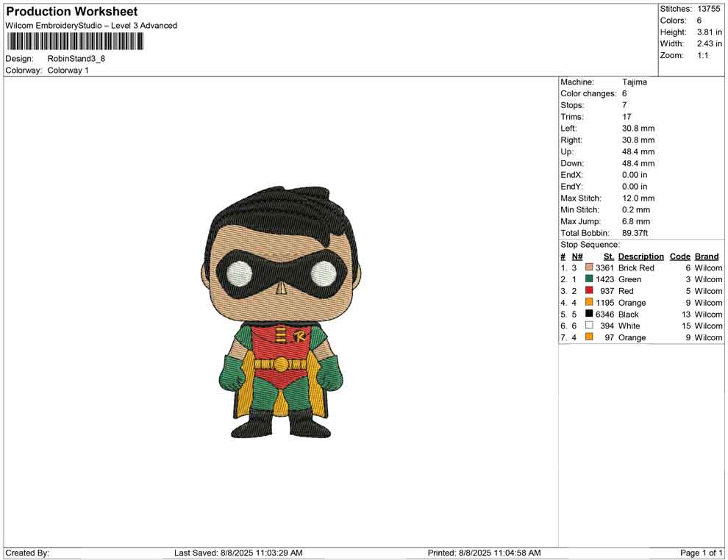Click the Red thread color swatch

point(589,290)
